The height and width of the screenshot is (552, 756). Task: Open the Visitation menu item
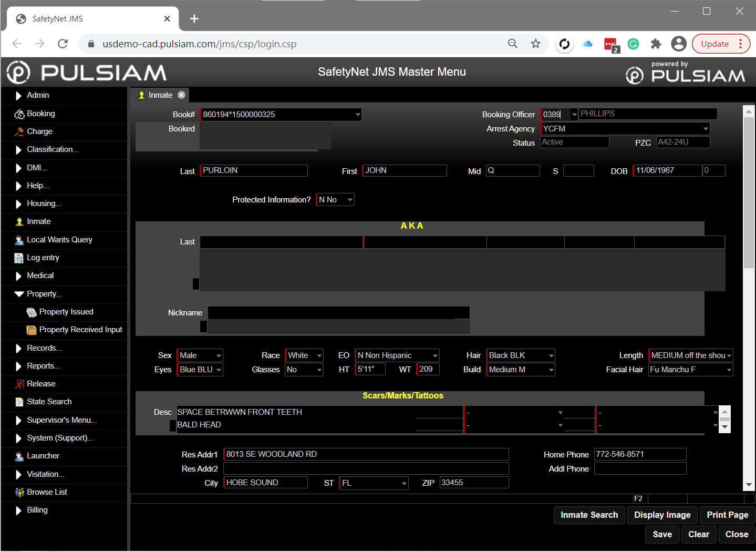(x=46, y=474)
